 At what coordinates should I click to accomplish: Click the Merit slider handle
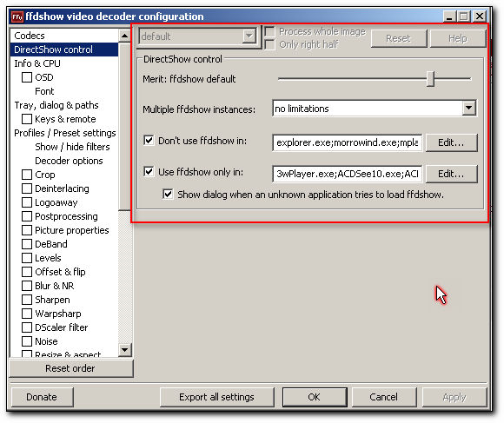tap(430, 79)
